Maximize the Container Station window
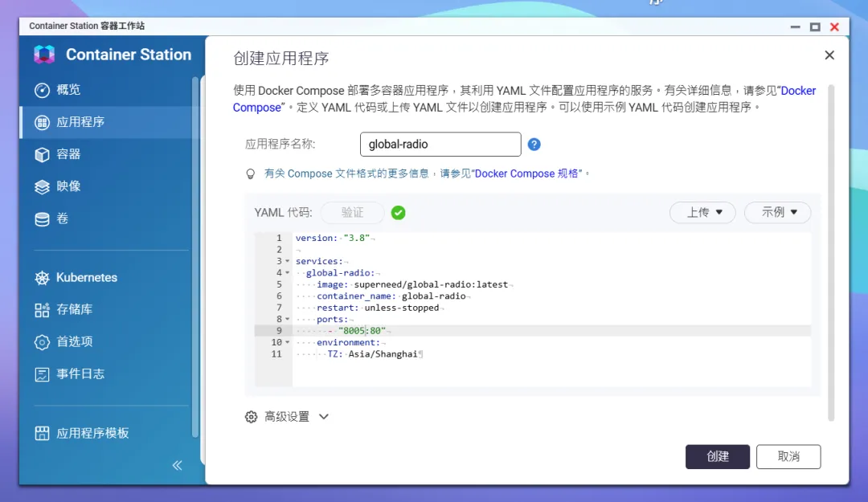The width and height of the screenshot is (868, 502). 815,27
